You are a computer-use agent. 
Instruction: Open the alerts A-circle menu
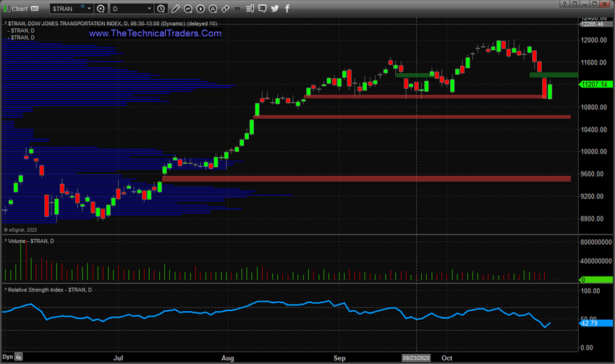pos(213,9)
